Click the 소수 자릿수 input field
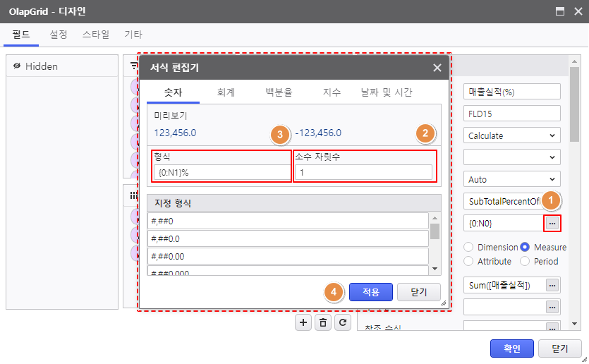The image size is (589, 364). coord(363,172)
